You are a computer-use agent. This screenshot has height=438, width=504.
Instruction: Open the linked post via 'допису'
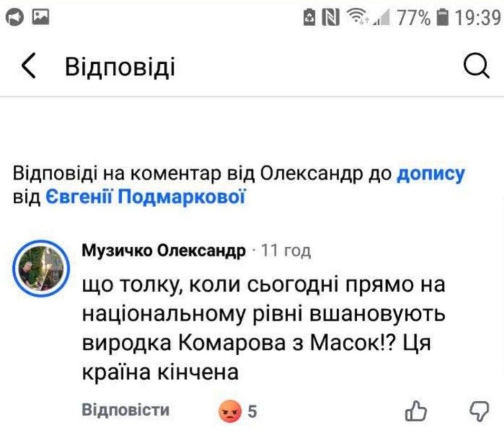(x=430, y=174)
